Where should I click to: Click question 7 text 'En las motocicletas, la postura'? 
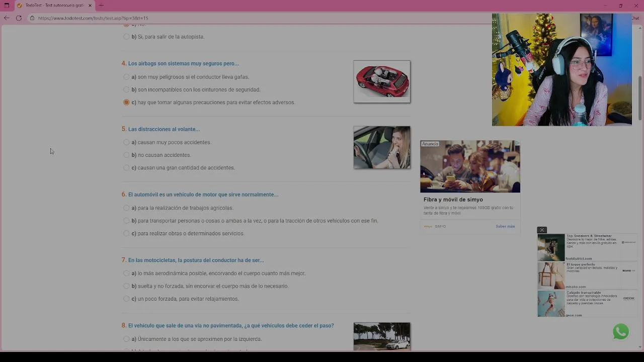tap(196, 260)
